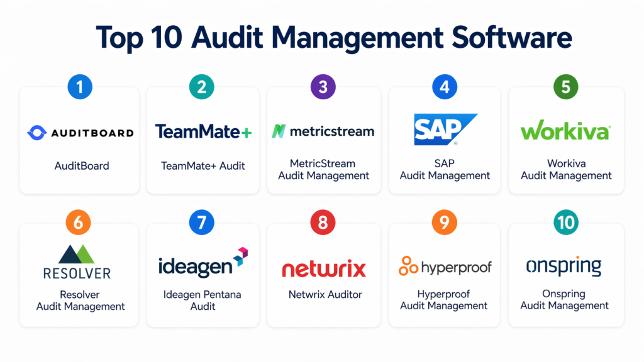The width and height of the screenshot is (644, 362).
Task: Click the red number 8 badge
Action: (323, 222)
